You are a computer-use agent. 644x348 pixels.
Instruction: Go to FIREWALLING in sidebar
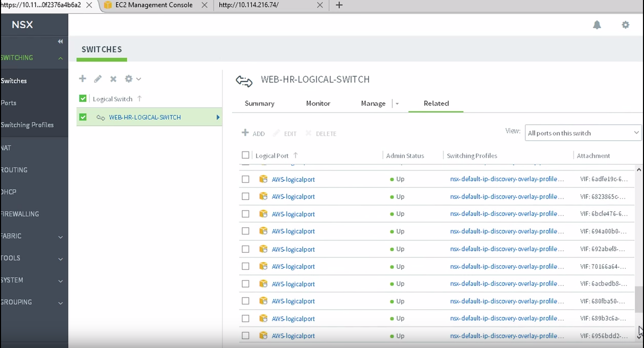(x=20, y=214)
